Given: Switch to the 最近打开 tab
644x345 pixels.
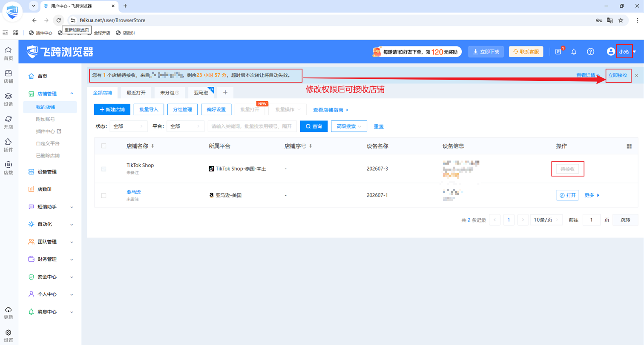Looking at the screenshot, I should pyautogui.click(x=136, y=92).
